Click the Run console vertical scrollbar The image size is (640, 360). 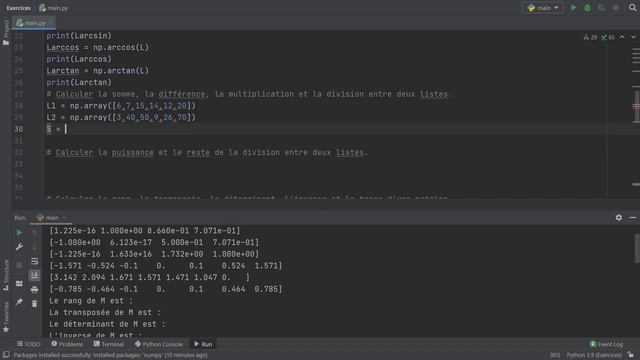(x=637, y=249)
